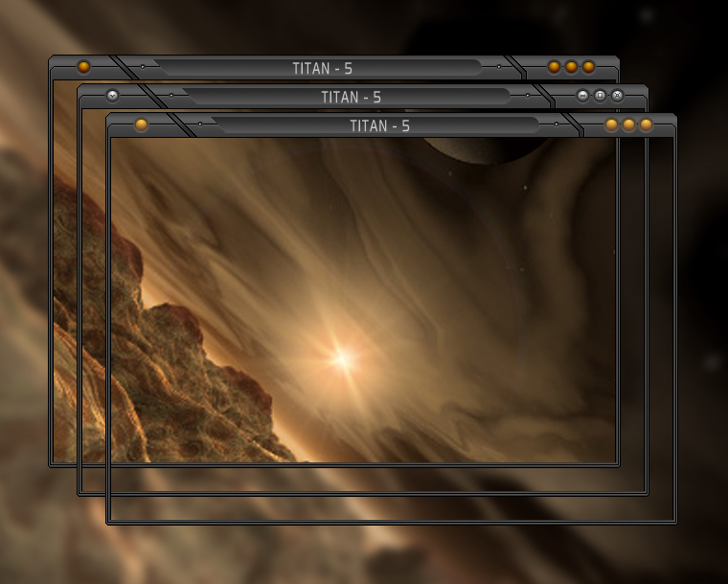Screen dimensions: 728x584
Task: Click the maximize orb of the front TITAN - 5 window
Action: [628, 124]
